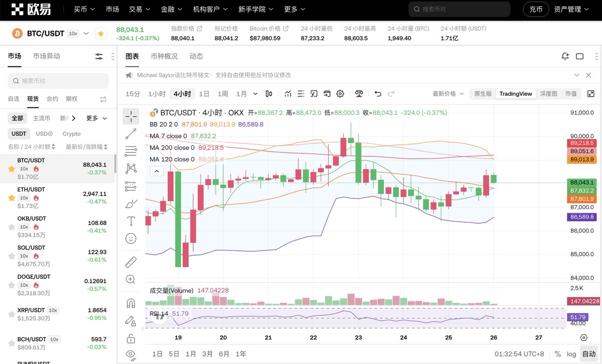Open the fullscreen chart view icon
The height and width of the screenshot is (364, 602).
point(590,94)
